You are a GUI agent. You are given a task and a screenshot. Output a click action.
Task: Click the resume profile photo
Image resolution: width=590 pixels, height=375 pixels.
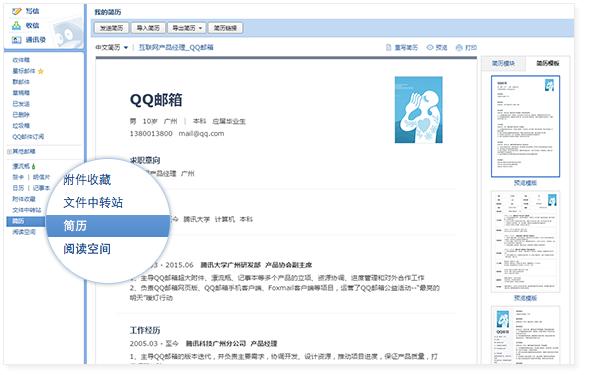(418, 110)
